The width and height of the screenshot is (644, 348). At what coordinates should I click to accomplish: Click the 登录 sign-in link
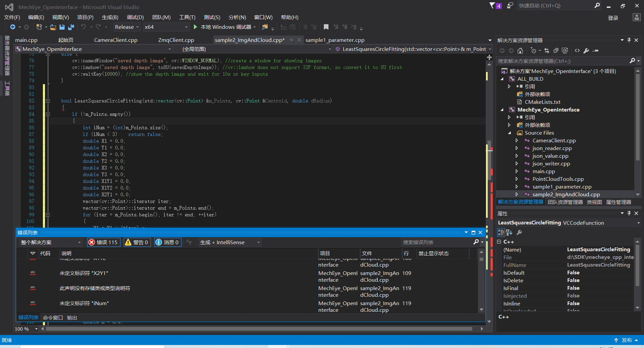tap(613, 18)
